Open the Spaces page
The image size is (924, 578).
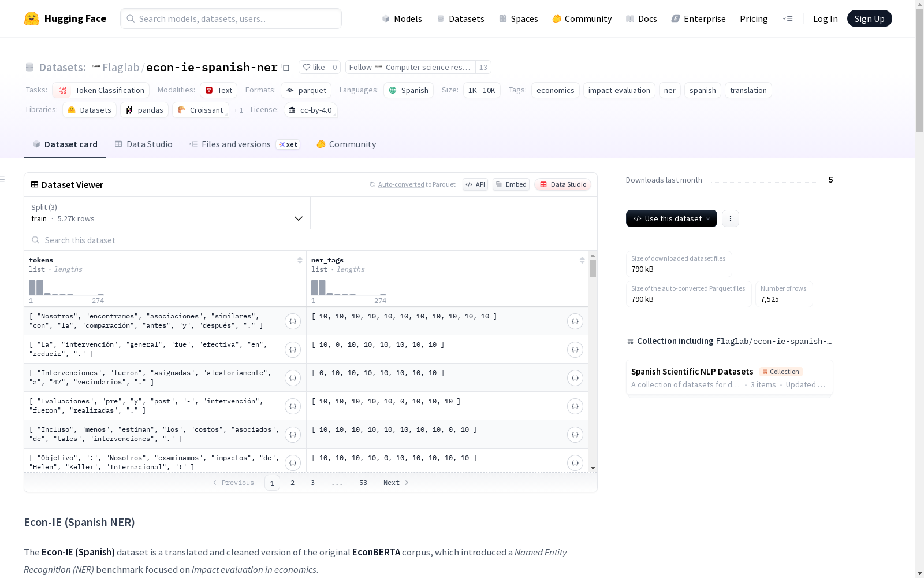pos(519,18)
